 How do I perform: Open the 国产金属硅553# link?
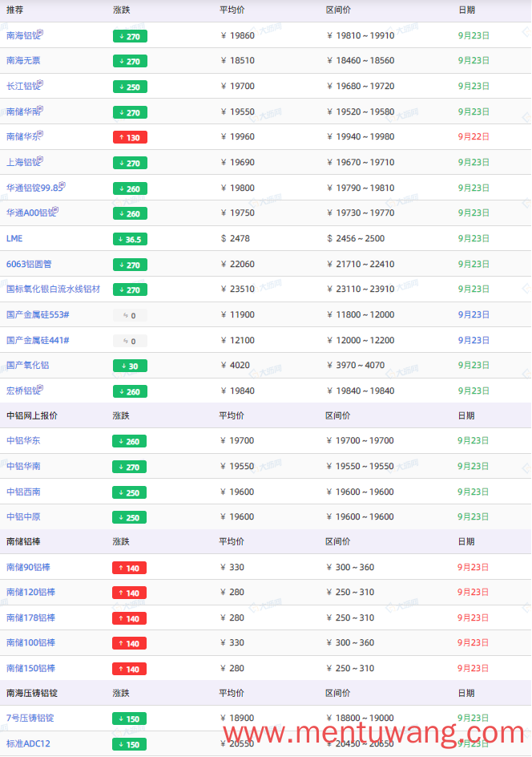pyautogui.click(x=38, y=315)
